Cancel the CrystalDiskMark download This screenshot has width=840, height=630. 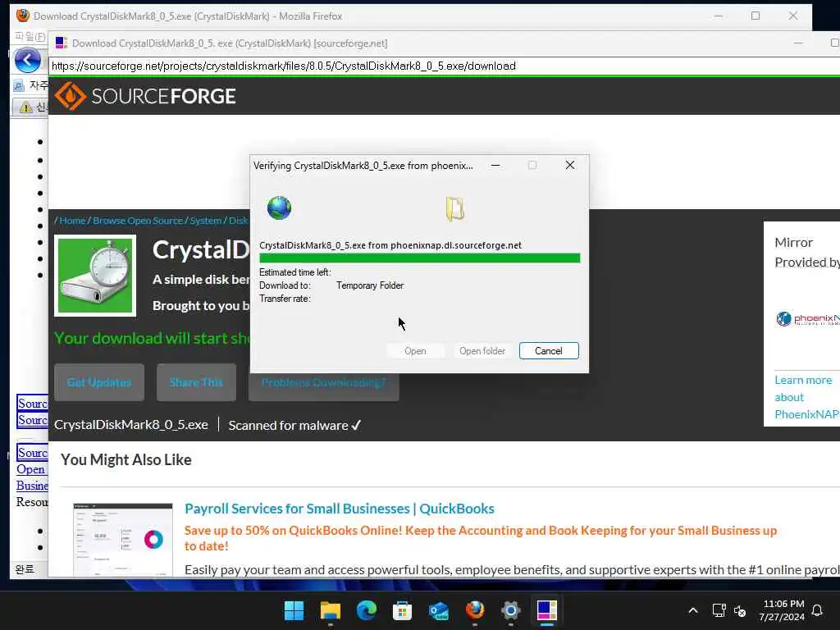coord(549,351)
